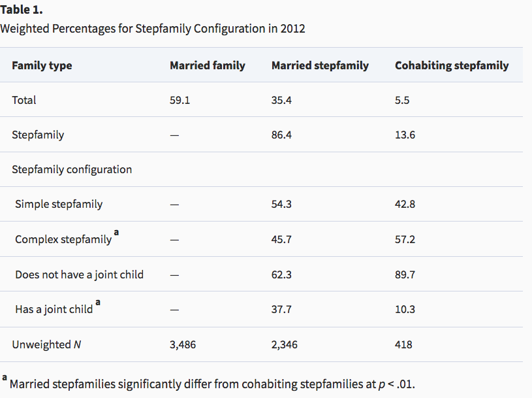Click the table caption about Stepfamily Configuration in 2012

coord(153,29)
